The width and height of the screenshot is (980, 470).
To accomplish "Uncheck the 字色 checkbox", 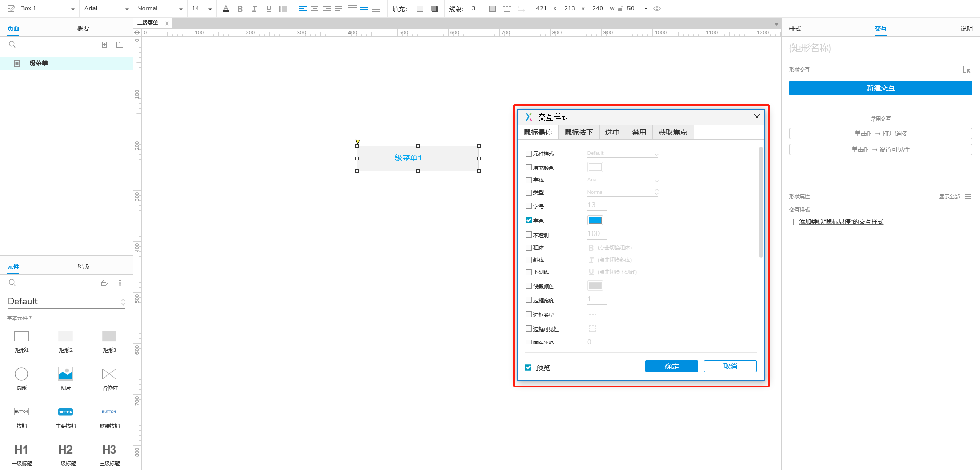I will (x=529, y=220).
